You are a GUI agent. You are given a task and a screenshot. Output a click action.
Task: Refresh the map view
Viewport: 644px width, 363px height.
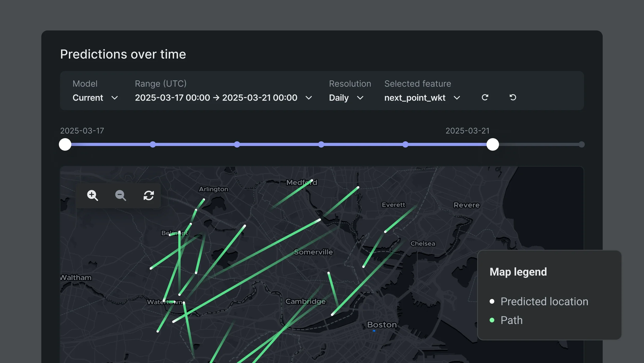pos(148,196)
